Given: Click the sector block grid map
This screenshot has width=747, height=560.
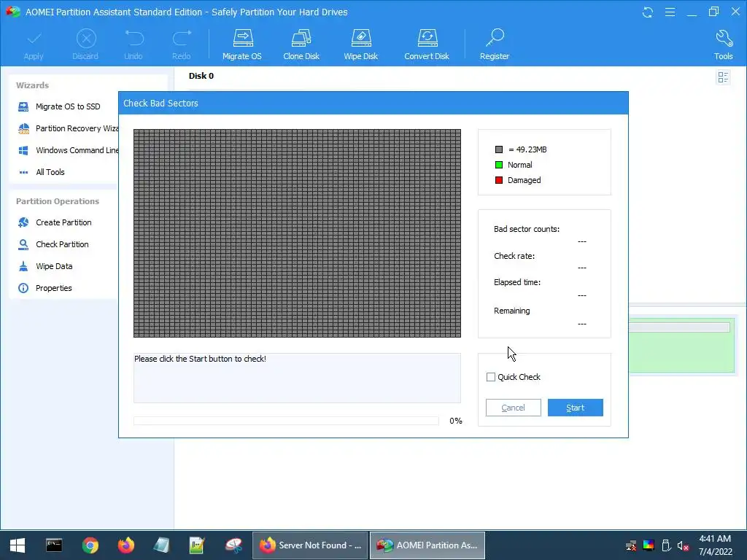Looking at the screenshot, I should point(297,233).
